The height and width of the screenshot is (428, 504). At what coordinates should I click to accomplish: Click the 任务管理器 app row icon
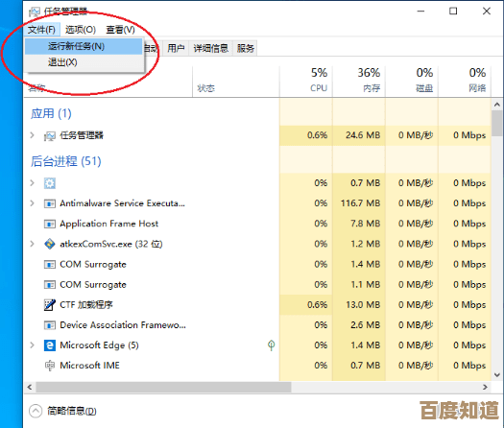click(50, 136)
